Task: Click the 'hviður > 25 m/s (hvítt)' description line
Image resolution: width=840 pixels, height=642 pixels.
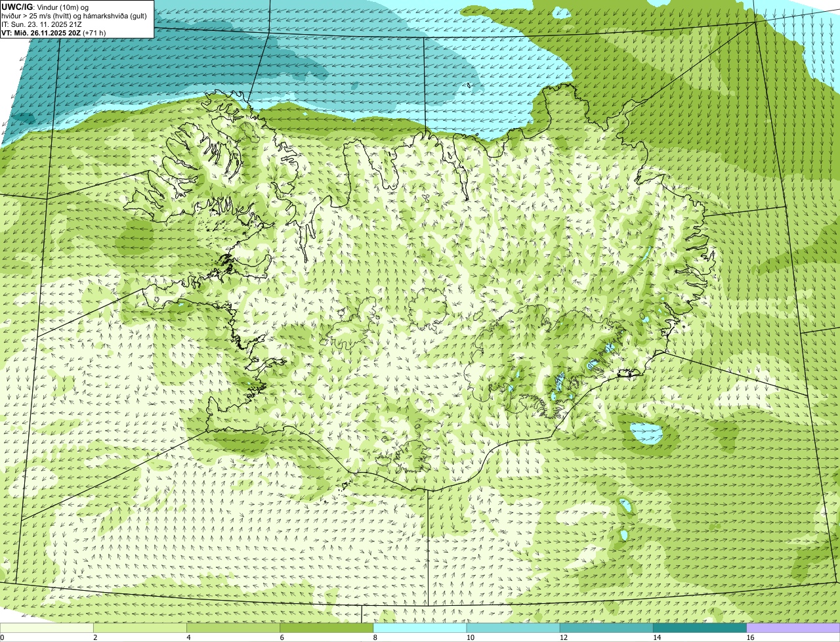Action: tap(74, 16)
